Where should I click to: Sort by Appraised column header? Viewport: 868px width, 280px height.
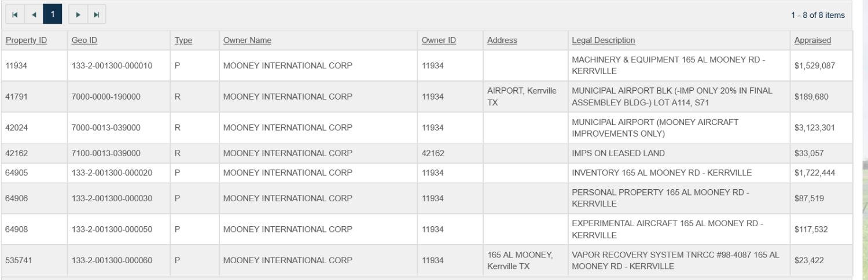812,40
